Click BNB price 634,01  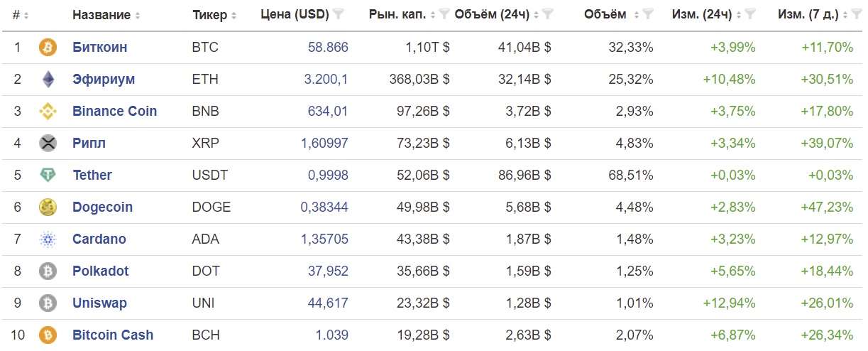[328, 112]
